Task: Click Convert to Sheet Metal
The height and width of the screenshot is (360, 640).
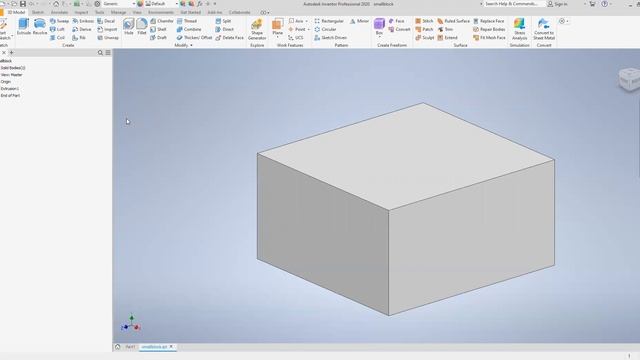Action: [x=544, y=29]
